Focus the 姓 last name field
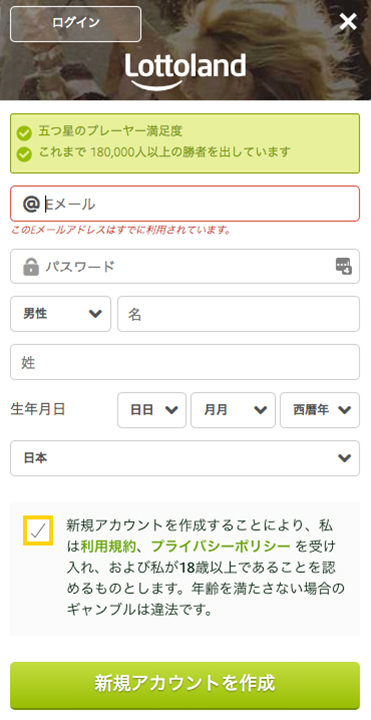The height and width of the screenshot is (720, 371). coord(185,362)
